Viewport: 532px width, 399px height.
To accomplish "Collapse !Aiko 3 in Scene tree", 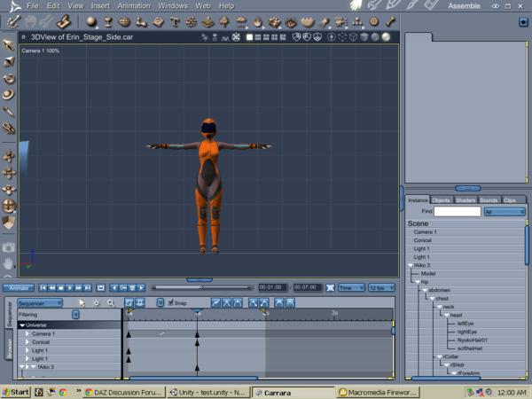I will [x=411, y=265].
